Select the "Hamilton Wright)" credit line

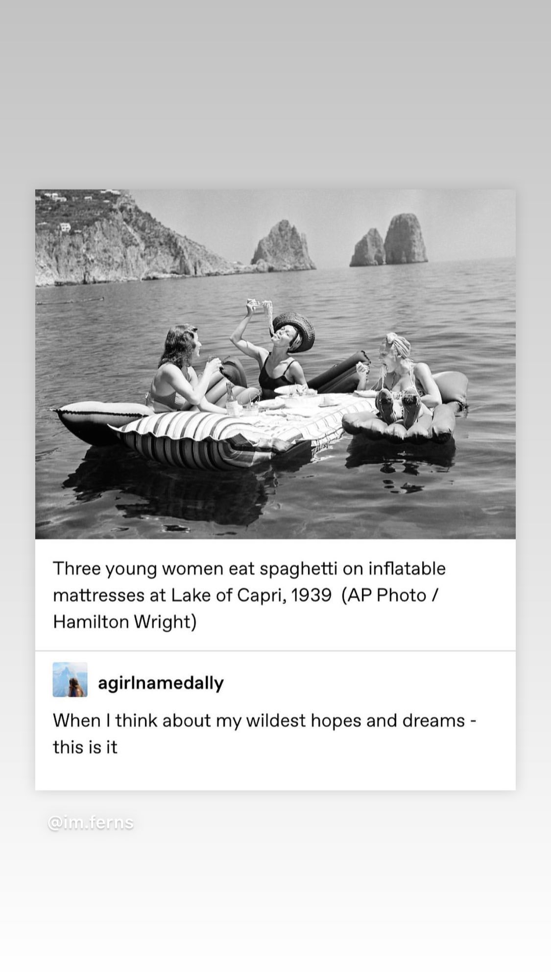[x=125, y=622]
